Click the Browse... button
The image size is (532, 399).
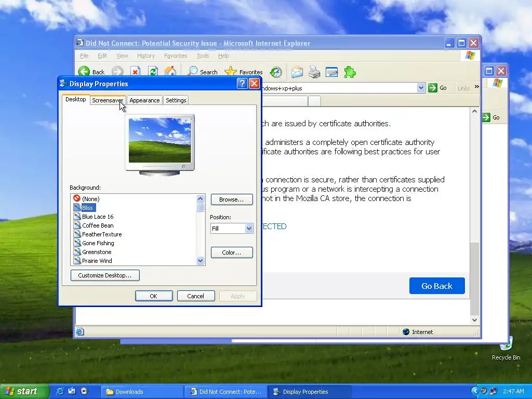coord(232,199)
